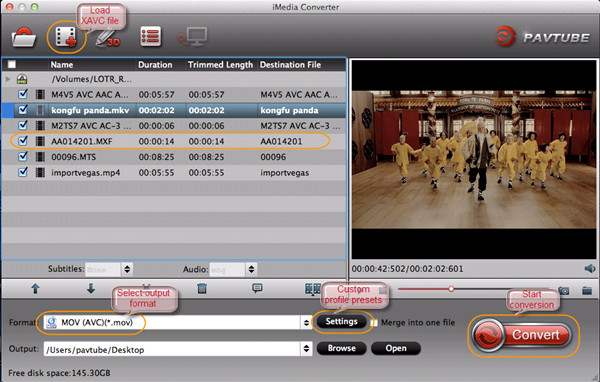Click the Settings button
This screenshot has width=600, height=382.
coord(341,322)
